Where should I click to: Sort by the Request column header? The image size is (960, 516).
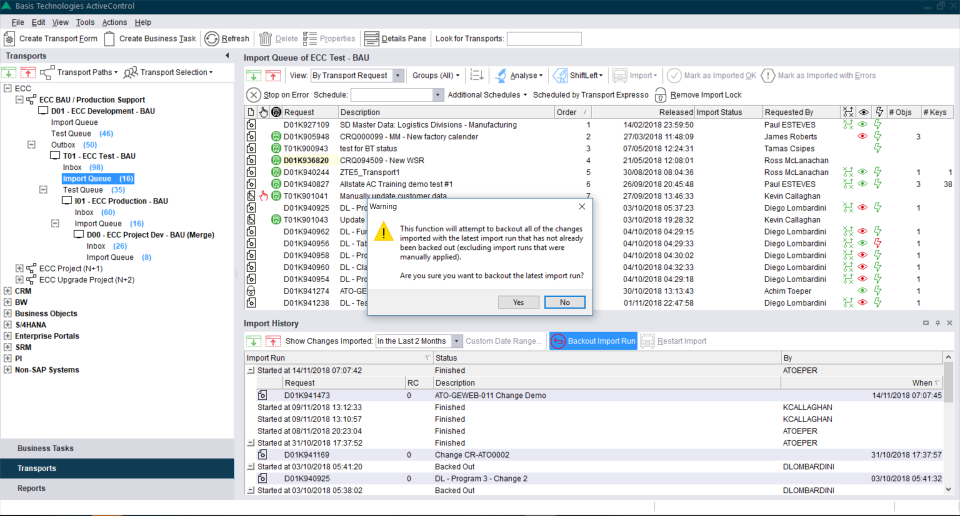click(310, 112)
